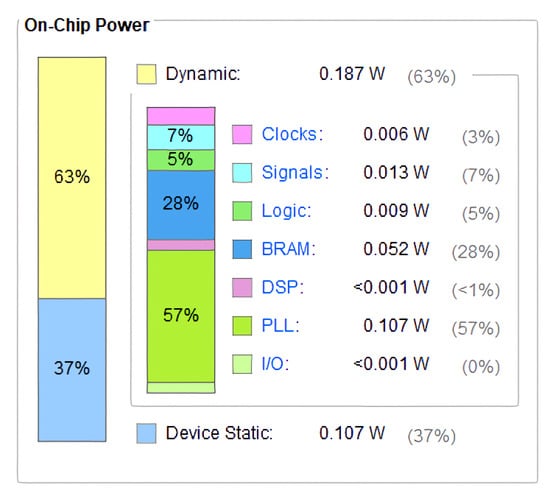Click the blue BRAM legend swatch
This screenshot has height=496, width=550.
point(242,249)
